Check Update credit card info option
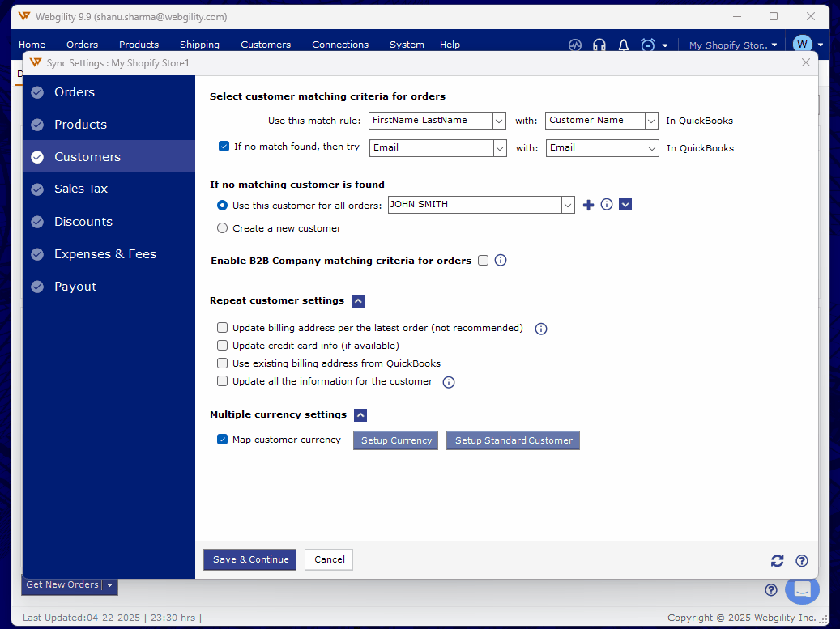Screen dimensions: 840x629 coord(223,346)
